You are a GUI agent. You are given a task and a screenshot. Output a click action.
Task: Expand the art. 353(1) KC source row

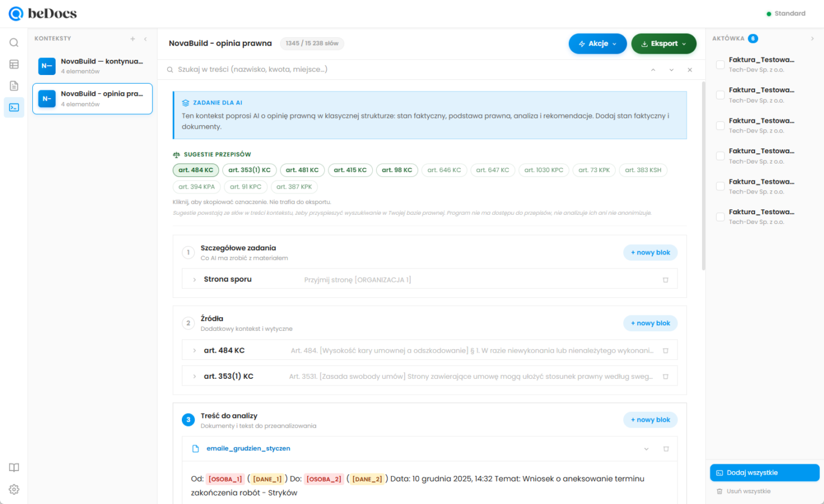pos(195,376)
